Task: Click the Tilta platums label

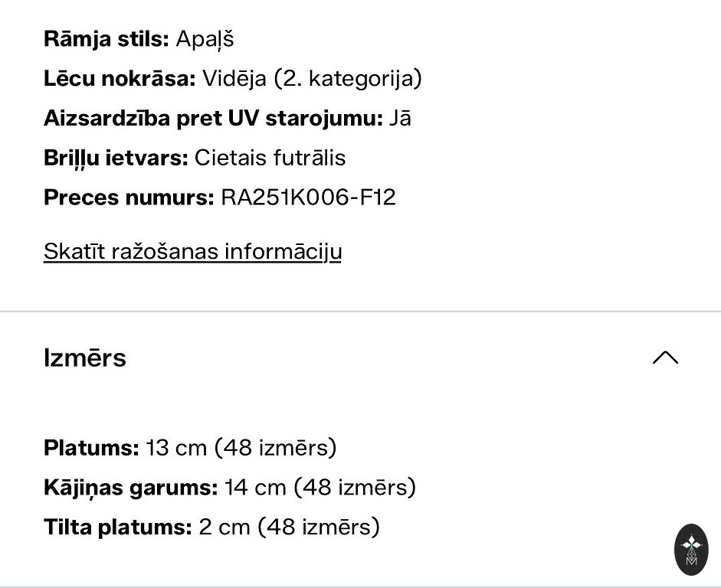Action: [x=117, y=527]
